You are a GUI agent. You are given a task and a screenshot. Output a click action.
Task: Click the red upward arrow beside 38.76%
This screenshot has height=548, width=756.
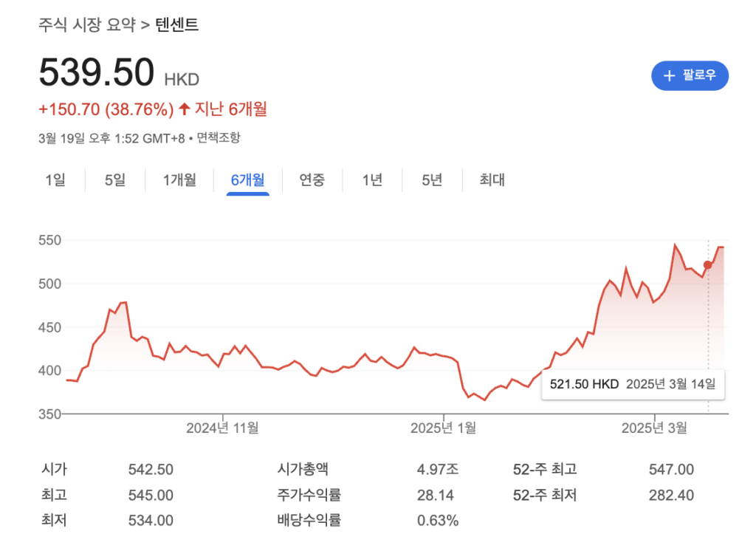(185, 110)
